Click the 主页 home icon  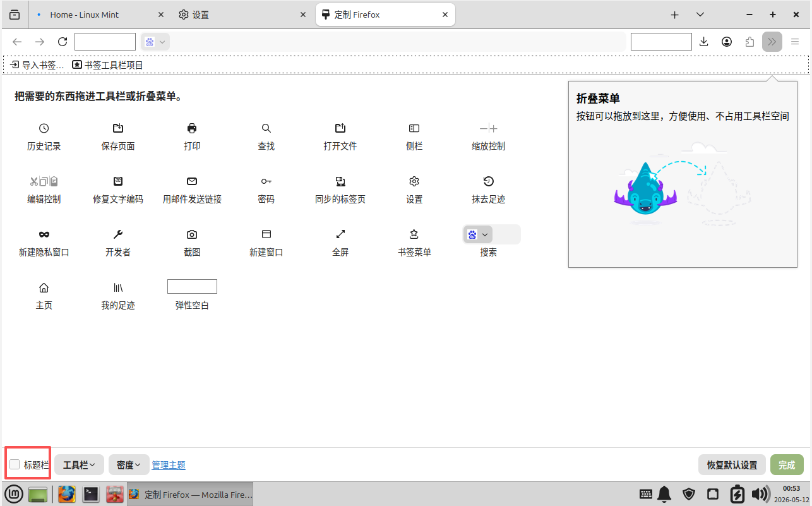pyautogui.click(x=44, y=287)
